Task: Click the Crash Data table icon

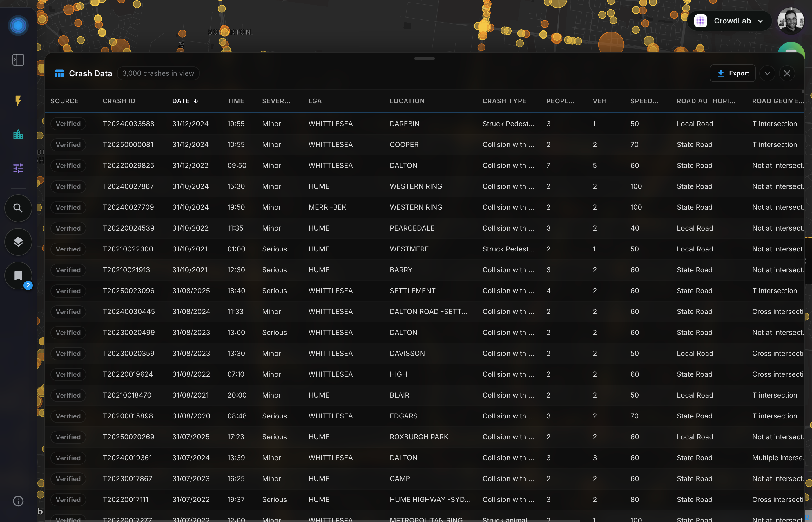Action: (x=59, y=74)
